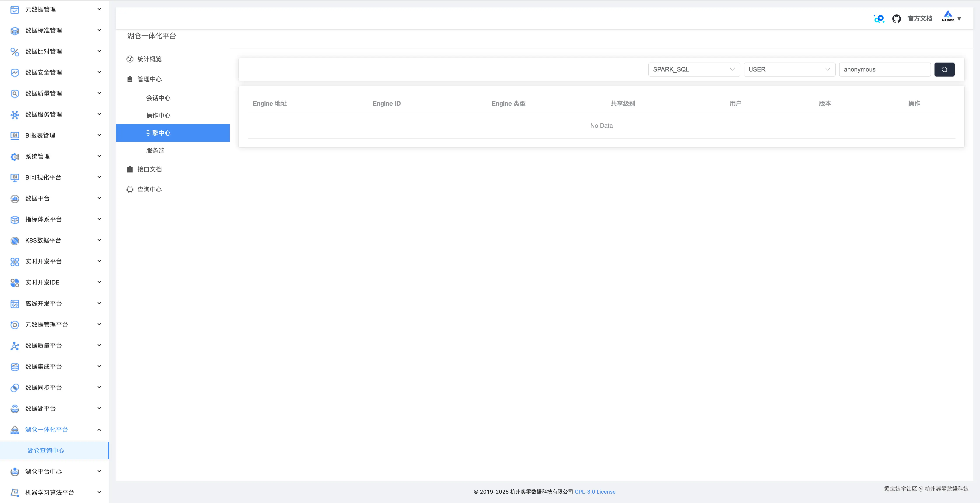The width and height of the screenshot is (980, 503).
Task: Select 会话中心 in the management menu
Action: tap(158, 98)
